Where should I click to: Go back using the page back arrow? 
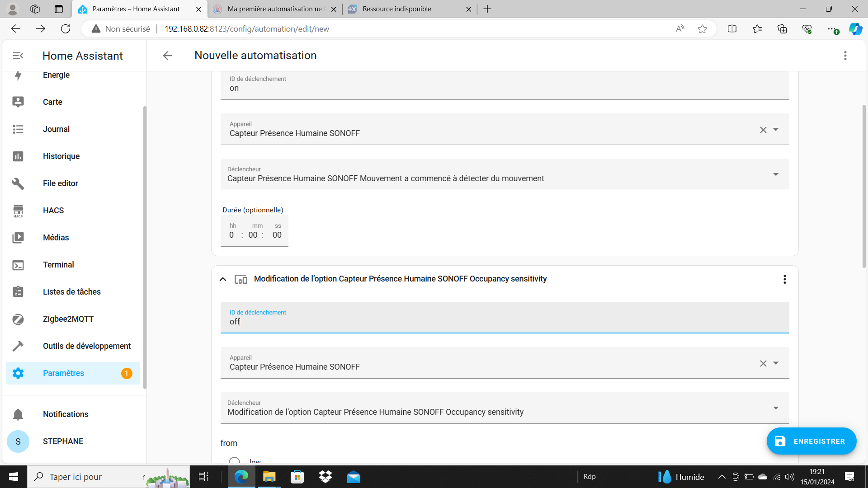167,56
